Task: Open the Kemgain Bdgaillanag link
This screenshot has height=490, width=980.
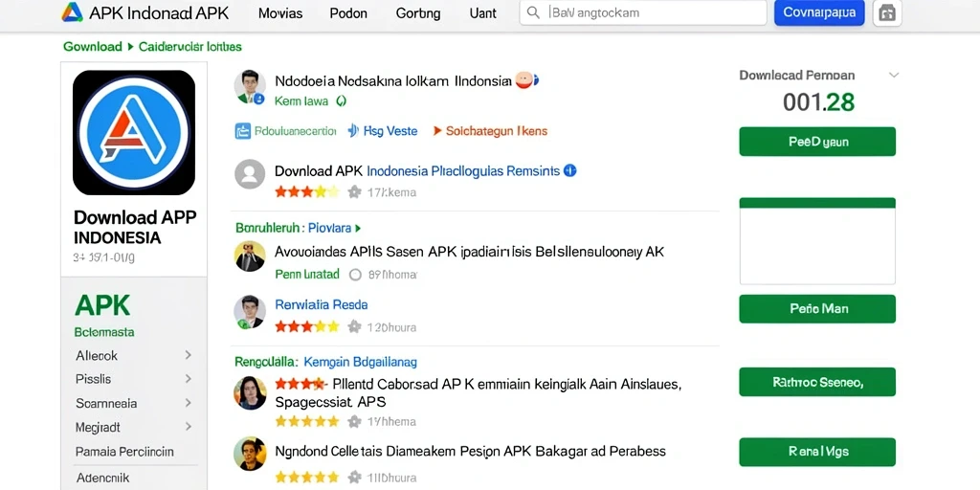Action: pyautogui.click(x=360, y=362)
